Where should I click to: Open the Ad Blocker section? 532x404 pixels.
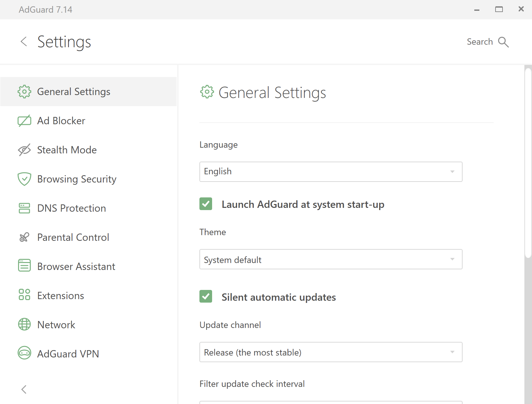(x=88, y=121)
